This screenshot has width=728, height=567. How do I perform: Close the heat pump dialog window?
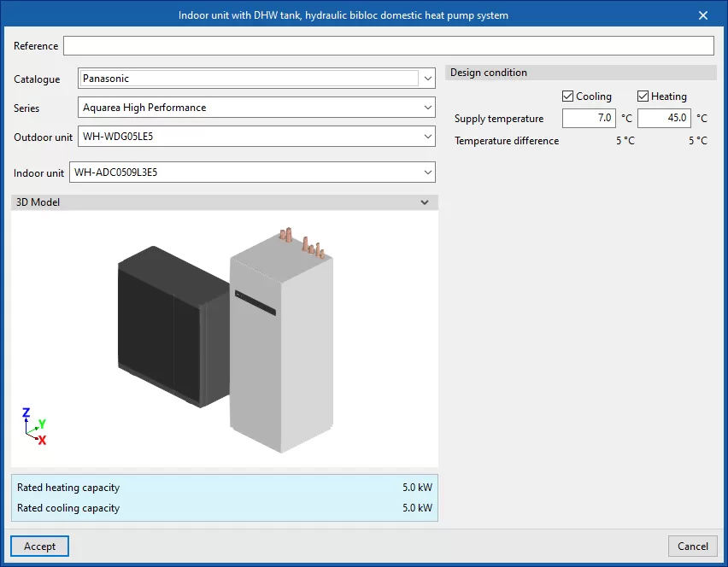pos(703,15)
